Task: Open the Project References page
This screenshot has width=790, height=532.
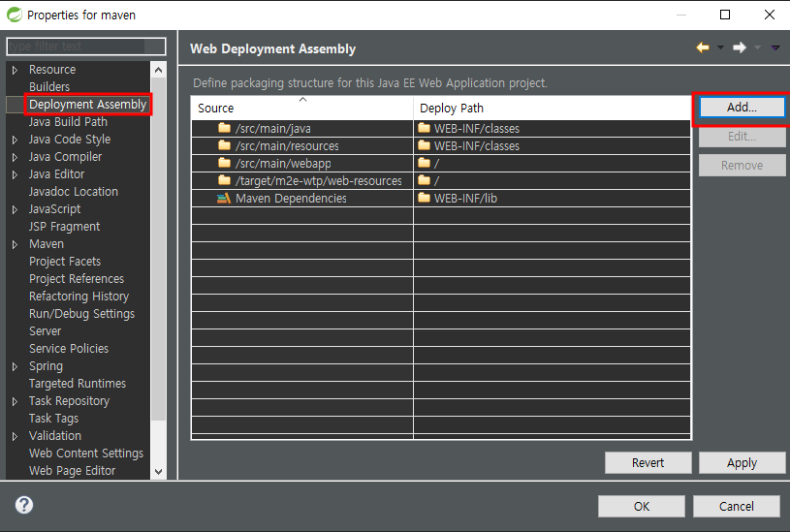Action: 77,278
